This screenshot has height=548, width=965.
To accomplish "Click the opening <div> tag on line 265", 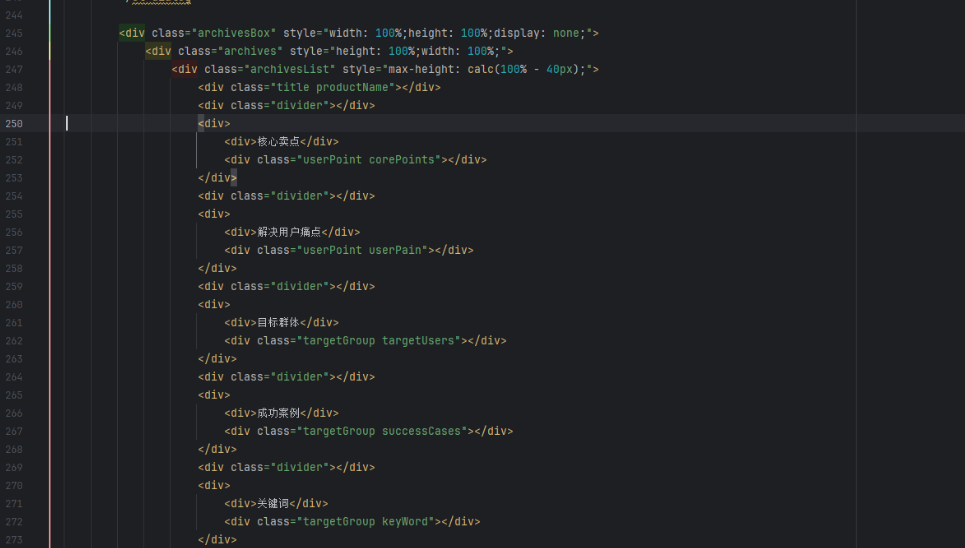I will tap(214, 395).
